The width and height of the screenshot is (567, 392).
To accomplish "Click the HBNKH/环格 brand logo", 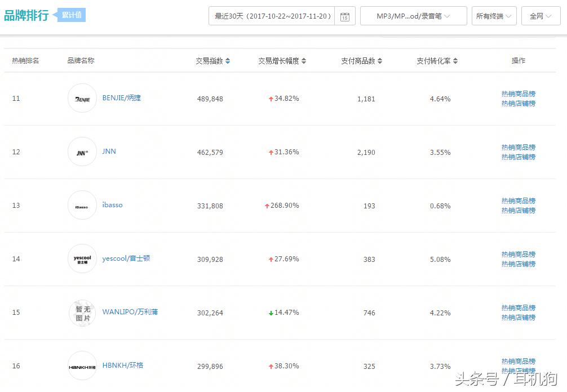I will [x=82, y=366].
